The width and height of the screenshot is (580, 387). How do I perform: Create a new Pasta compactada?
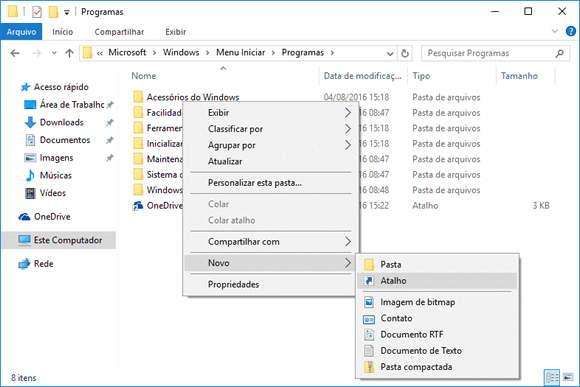point(437,367)
